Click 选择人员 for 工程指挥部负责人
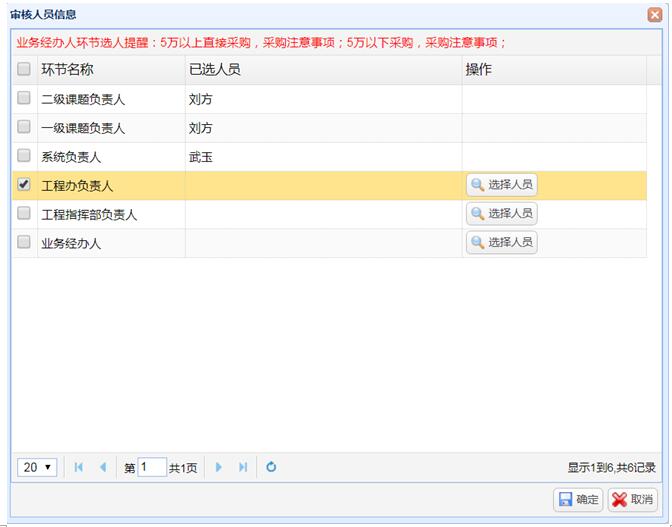 tap(501, 213)
